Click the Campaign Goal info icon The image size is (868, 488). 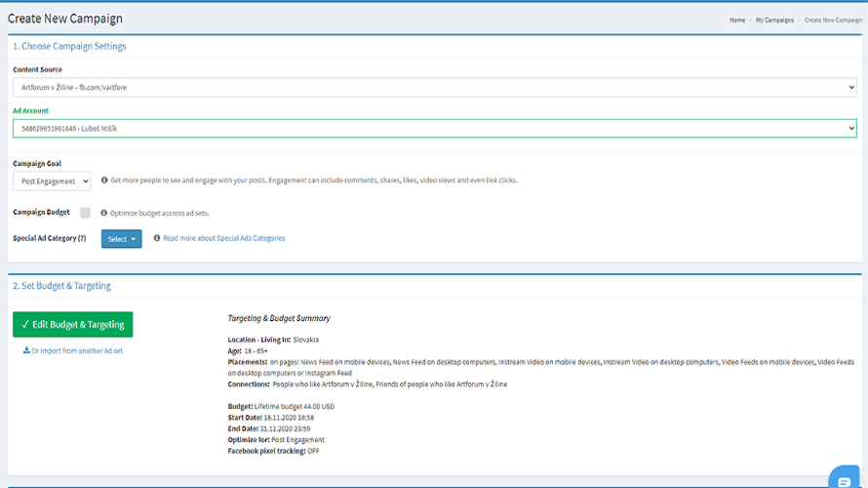(x=104, y=180)
